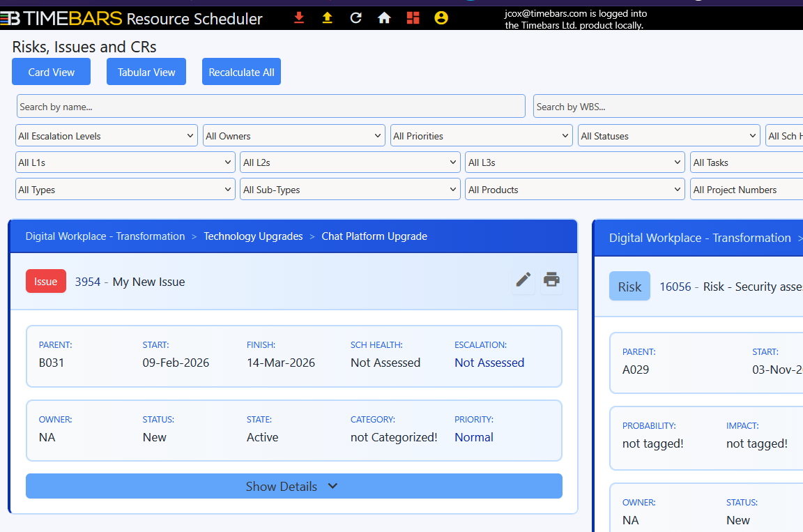The height and width of the screenshot is (532, 803).
Task: Click the yellow upload arrow icon
Action: tap(327, 18)
